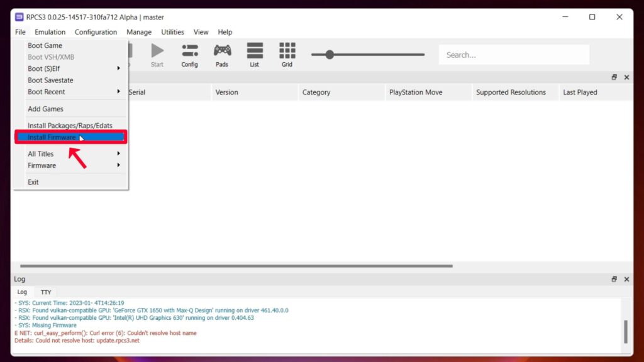Adjust the icon size slider handle
644x362 pixels.
click(330, 55)
